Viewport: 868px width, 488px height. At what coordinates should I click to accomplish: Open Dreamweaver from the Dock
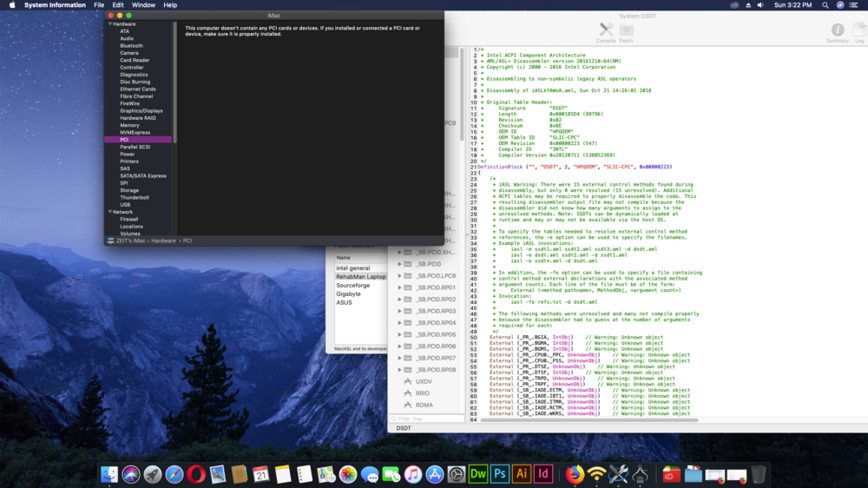[x=478, y=474]
